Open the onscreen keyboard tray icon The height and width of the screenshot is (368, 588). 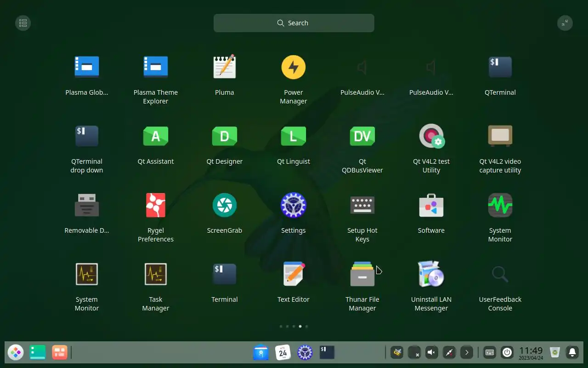pos(490,353)
